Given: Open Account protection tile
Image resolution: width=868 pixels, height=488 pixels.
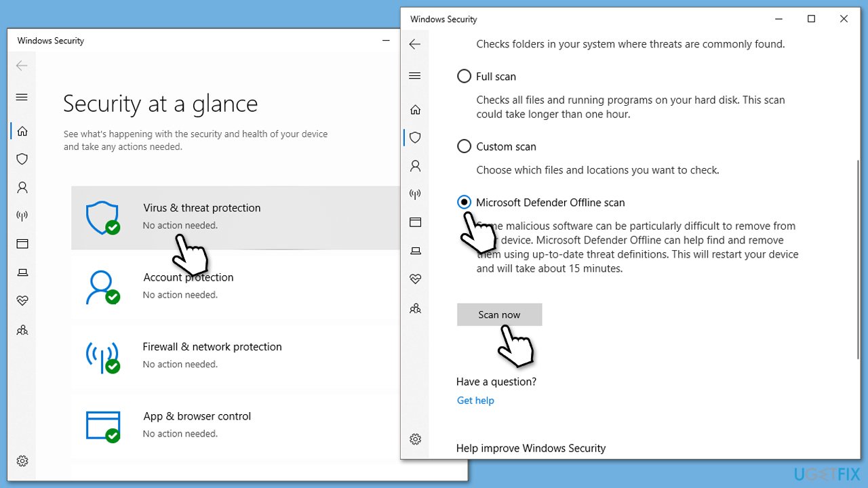Looking at the screenshot, I should click(x=235, y=286).
